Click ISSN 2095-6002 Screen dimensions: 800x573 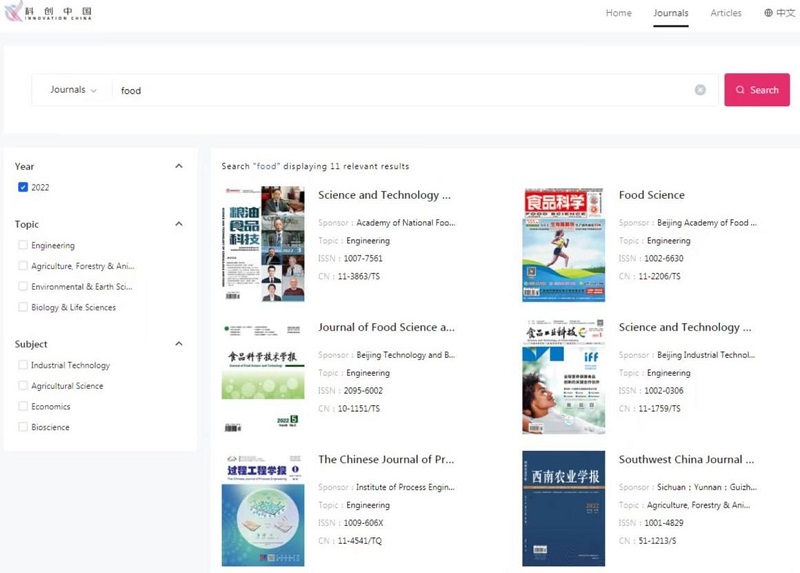point(363,390)
